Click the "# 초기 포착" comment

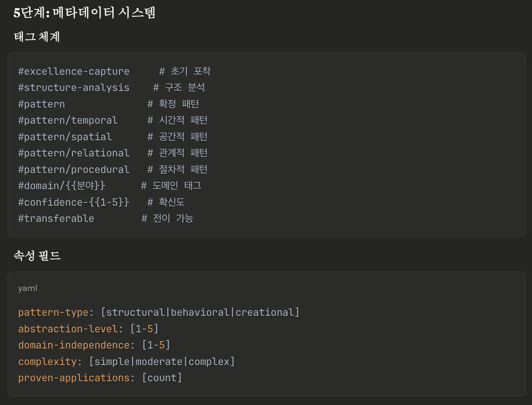pos(185,71)
